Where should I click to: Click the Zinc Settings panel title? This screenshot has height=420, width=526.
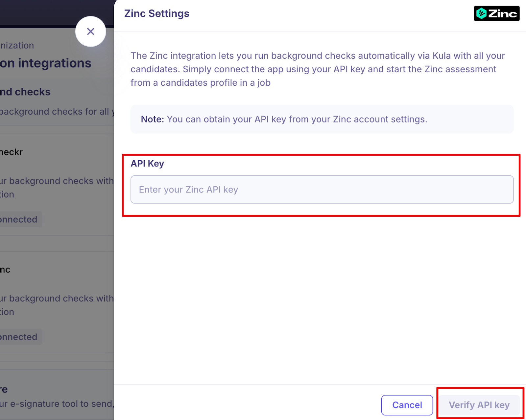(156, 13)
